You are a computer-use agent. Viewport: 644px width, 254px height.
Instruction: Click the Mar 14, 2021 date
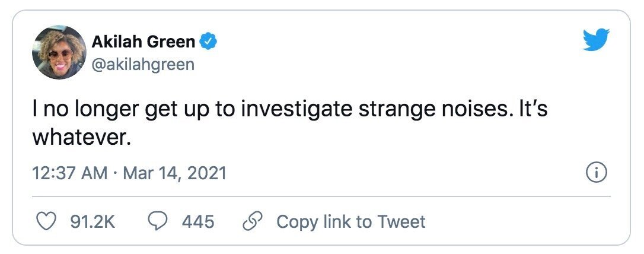click(174, 173)
